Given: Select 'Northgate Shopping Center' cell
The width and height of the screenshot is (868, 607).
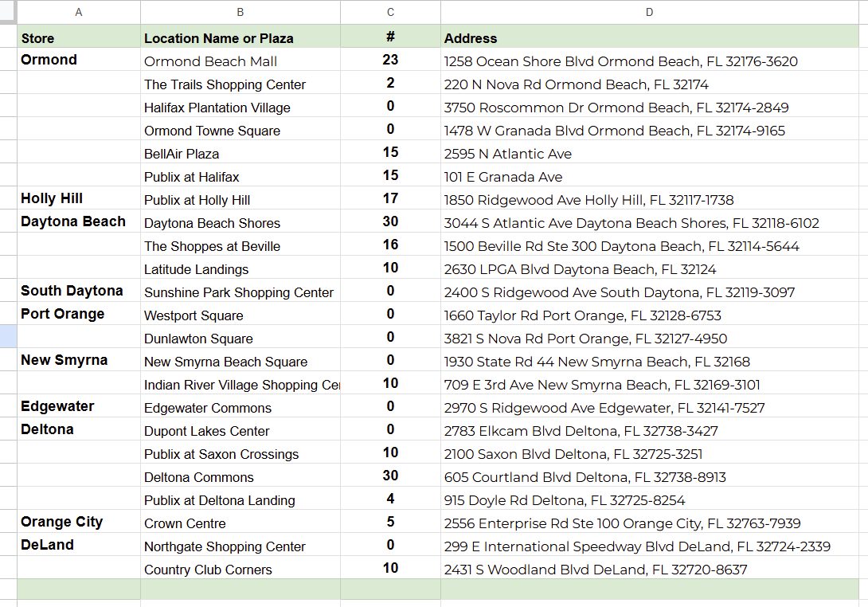Looking at the screenshot, I should tap(240, 544).
